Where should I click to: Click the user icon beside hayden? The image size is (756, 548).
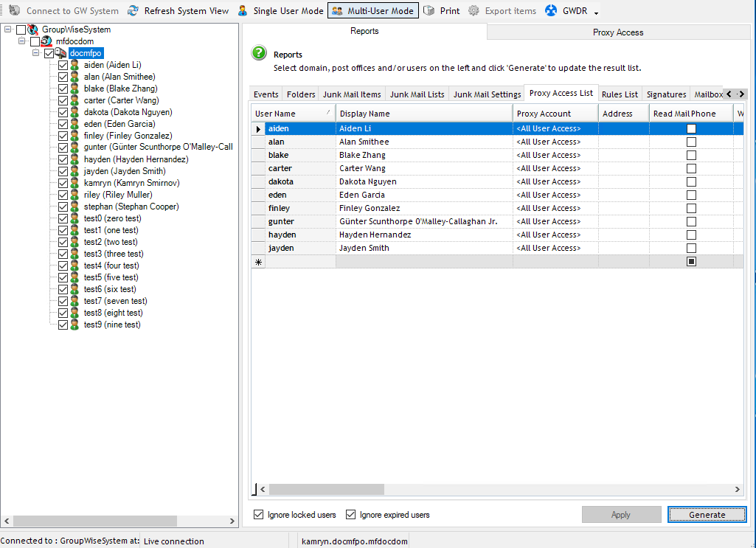pos(74,159)
